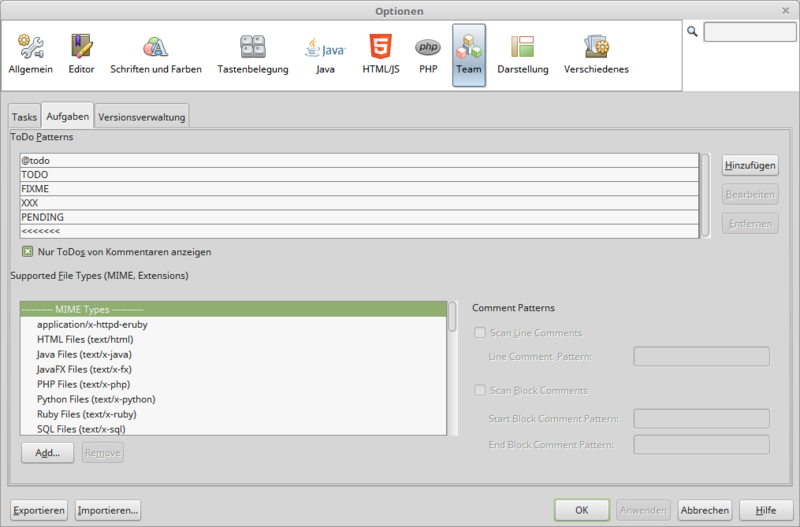The image size is (800, 527).
Task: Click the Importieren button
Action: (x=108, y=510)
